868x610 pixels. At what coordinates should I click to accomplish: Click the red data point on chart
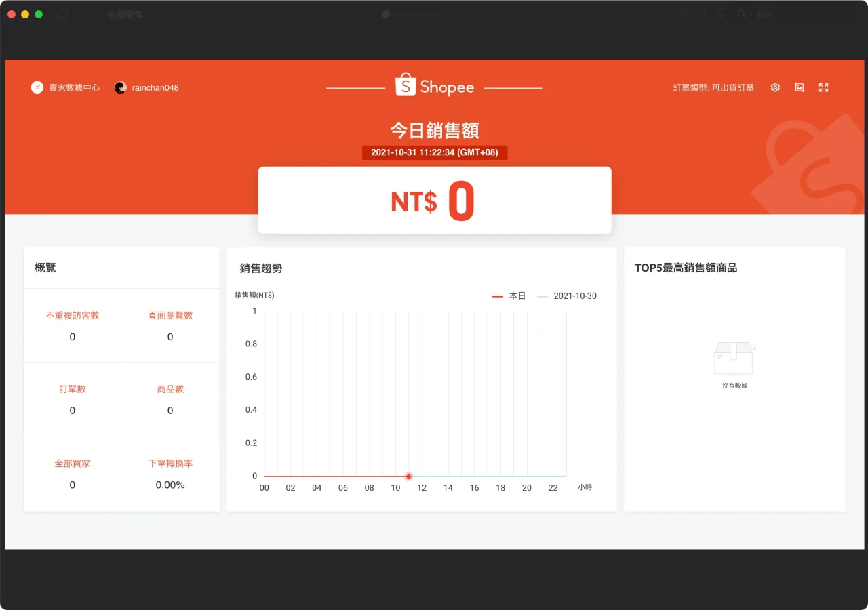point(408,476)
